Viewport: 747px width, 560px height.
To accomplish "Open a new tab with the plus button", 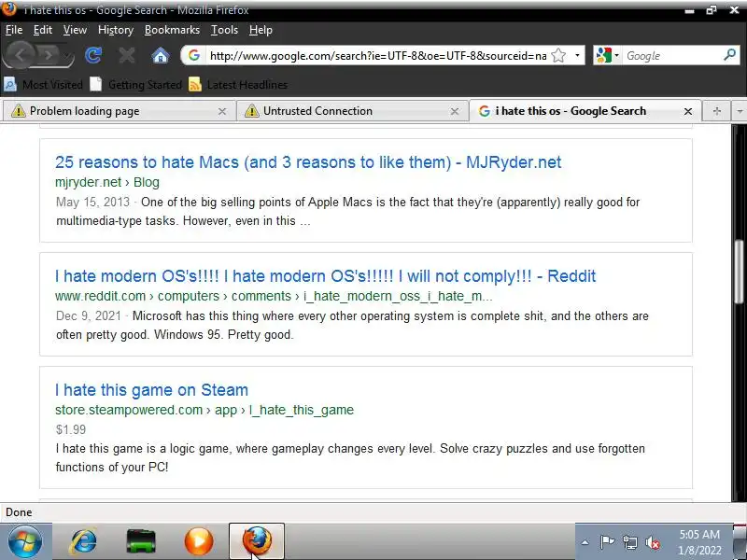I will coord(716,111).
